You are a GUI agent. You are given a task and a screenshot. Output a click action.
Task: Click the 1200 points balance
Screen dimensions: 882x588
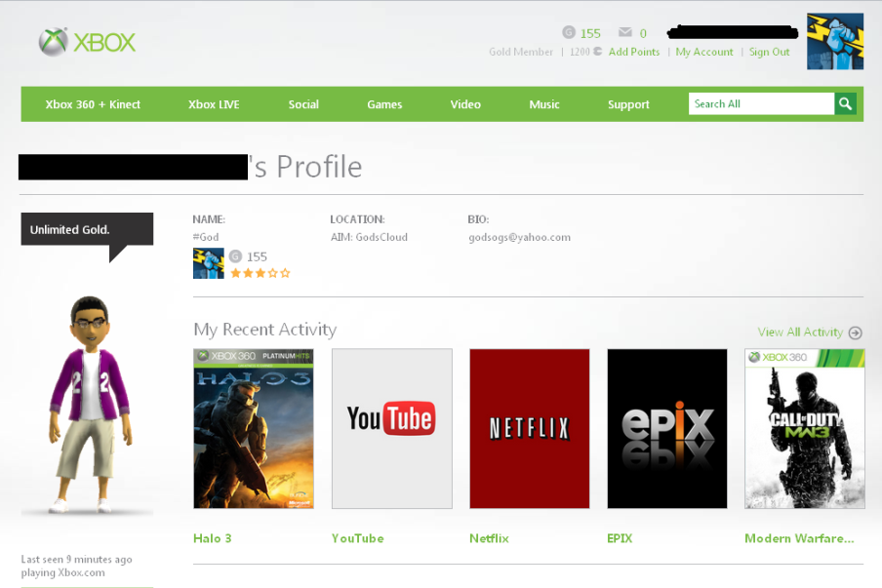580,52
